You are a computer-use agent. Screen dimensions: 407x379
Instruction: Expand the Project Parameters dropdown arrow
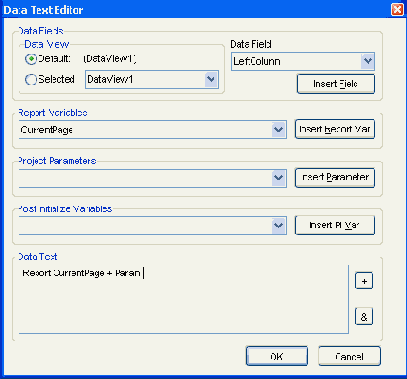click(x=278, y=177)
